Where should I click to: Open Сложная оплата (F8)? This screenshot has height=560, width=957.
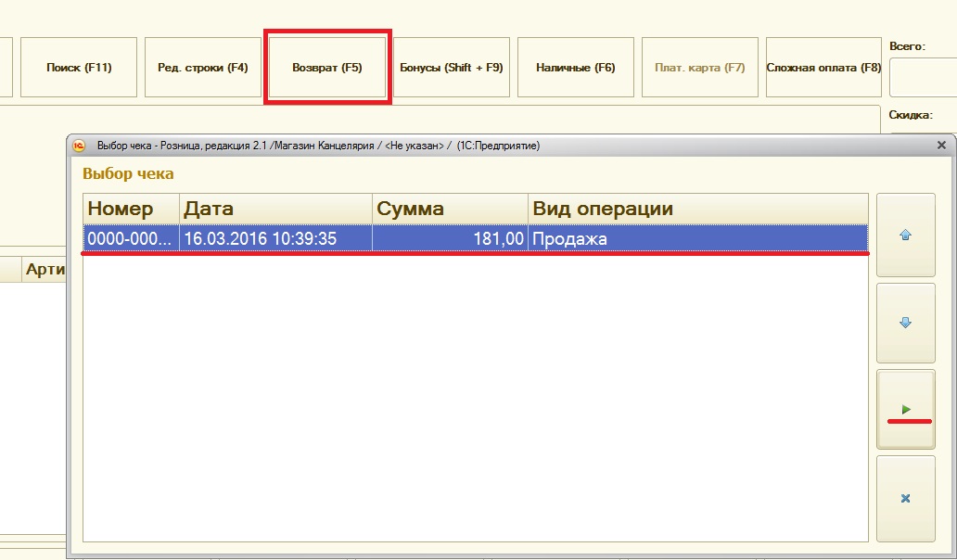click(824, 67)
